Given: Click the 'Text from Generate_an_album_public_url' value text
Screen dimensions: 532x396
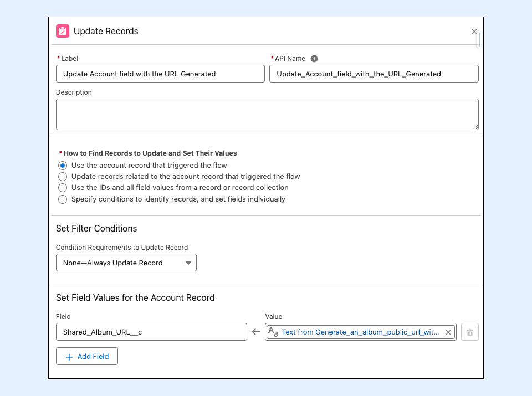Looking at the screenshot, I should (360, 332).
